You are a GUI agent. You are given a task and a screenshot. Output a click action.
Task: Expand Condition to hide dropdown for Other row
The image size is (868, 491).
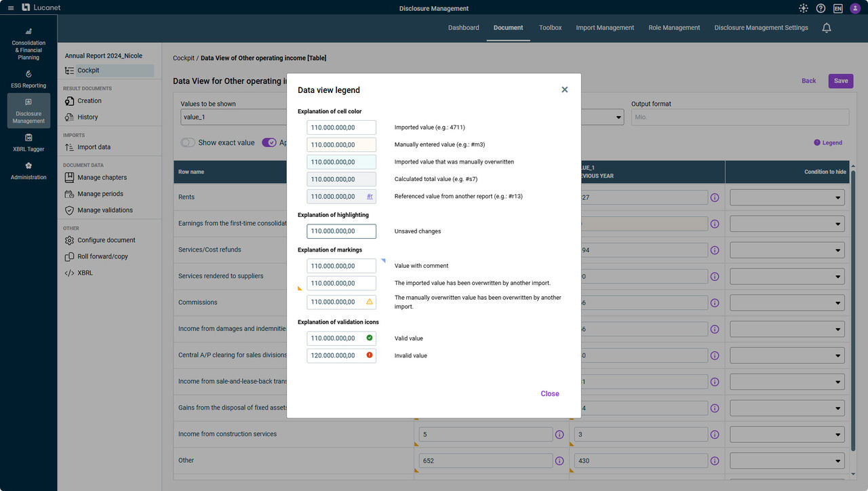tap(787, 460)
